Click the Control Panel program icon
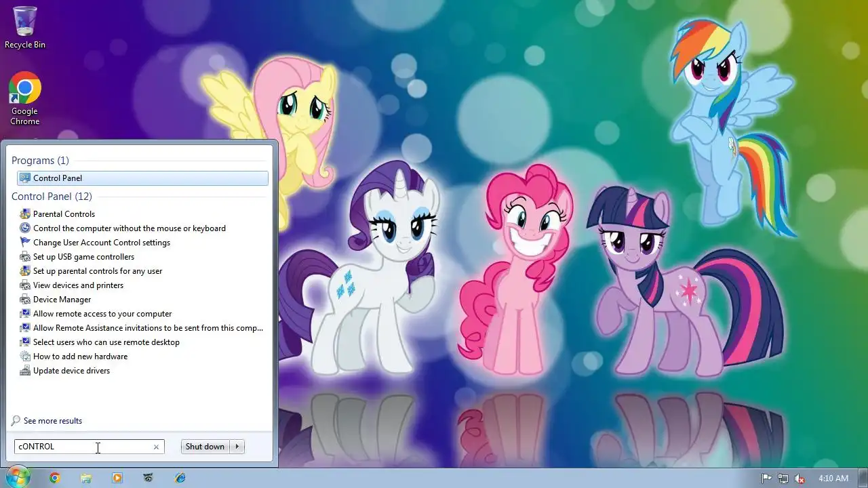 point(25,178)
